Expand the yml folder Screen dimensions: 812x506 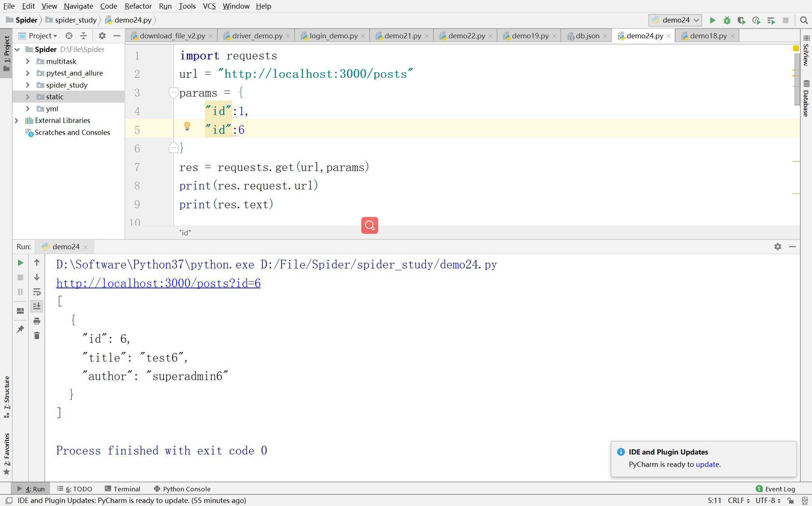pos(27,109)
